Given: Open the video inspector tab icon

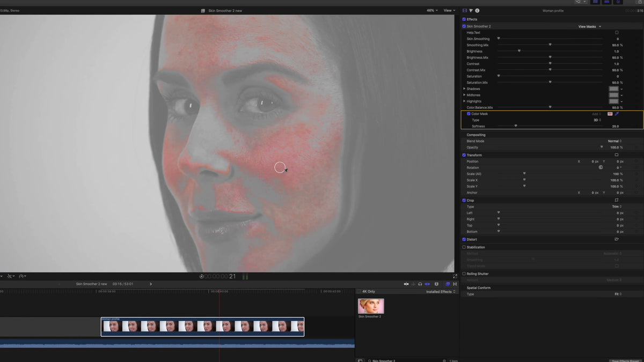Looking at the screenshot, I should point(465,10).
